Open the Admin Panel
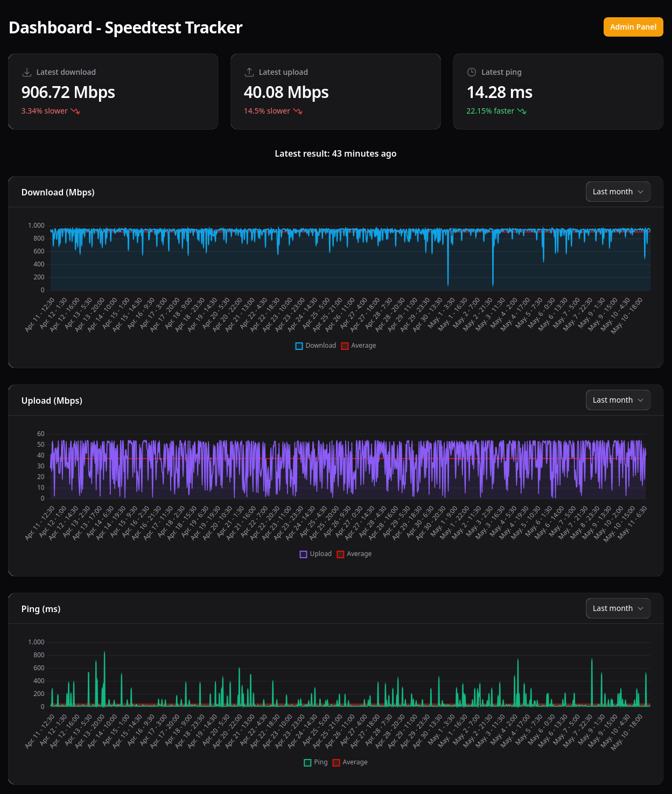This screenshot has height=794, width=672. click(x=633, y=27)
